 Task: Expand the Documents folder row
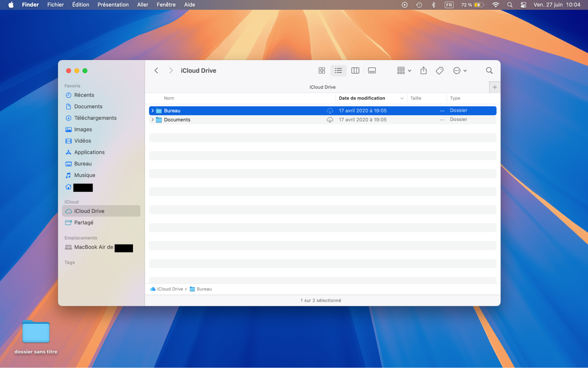coord(152,120)
